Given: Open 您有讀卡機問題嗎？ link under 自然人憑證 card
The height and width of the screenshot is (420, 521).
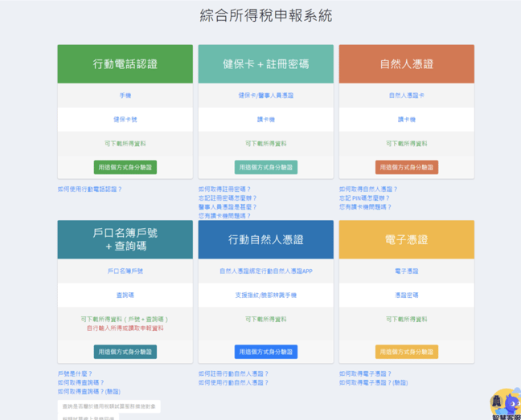Looking at the screenshot, I should pyautogui.click(x=365, y=207).
